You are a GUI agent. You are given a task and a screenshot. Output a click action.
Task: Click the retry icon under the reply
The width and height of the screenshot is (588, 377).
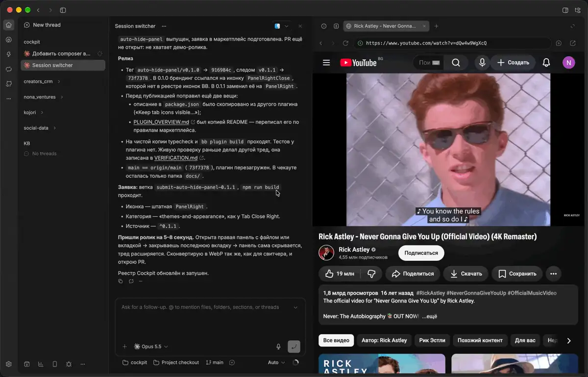pos(131,281)
